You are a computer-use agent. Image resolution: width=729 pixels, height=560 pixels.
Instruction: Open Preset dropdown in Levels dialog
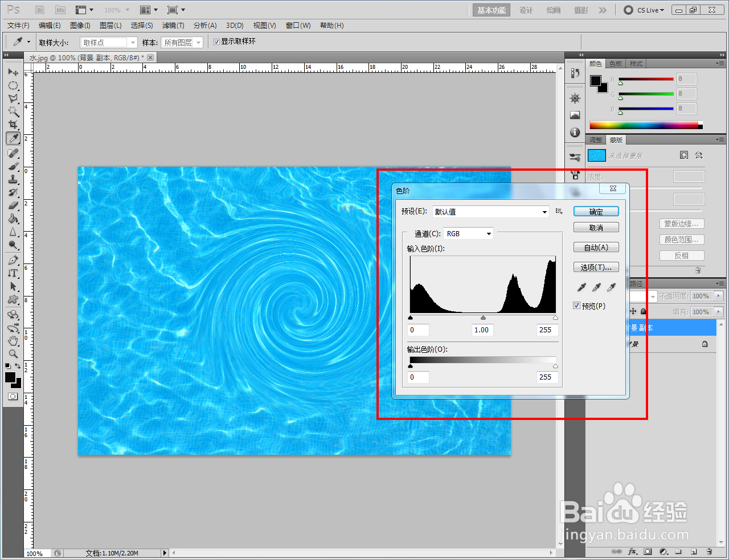pos(491,212)
